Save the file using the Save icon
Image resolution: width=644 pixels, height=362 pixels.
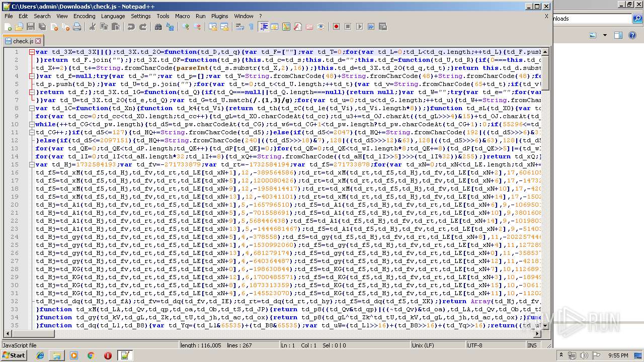coord(30,27)
